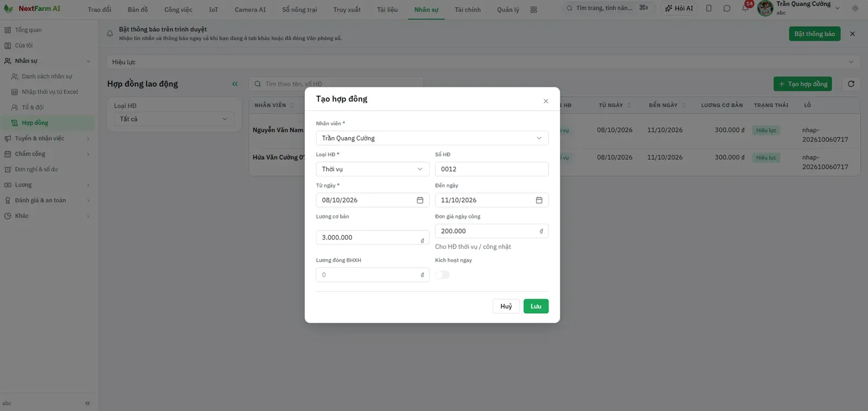Image resolution: width=868 pixels, height=411 pixels.
Task: Click the green Lưu button
Action: pos(535,306)
